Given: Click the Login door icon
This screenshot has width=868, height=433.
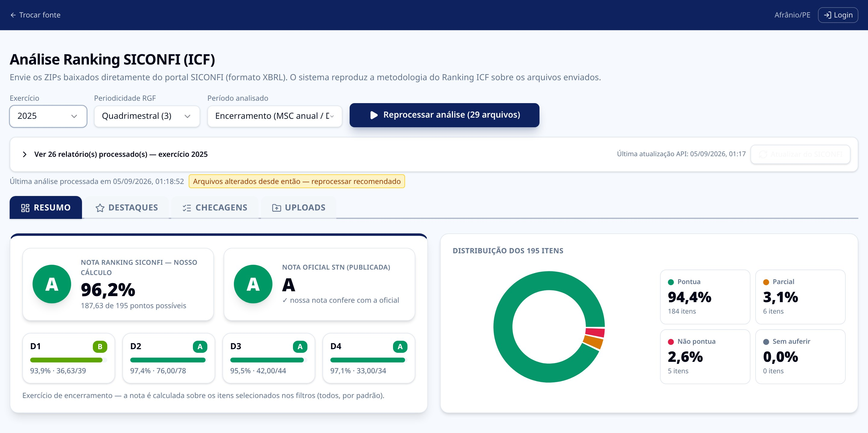Looking at the screenshot, I should 827,15.
